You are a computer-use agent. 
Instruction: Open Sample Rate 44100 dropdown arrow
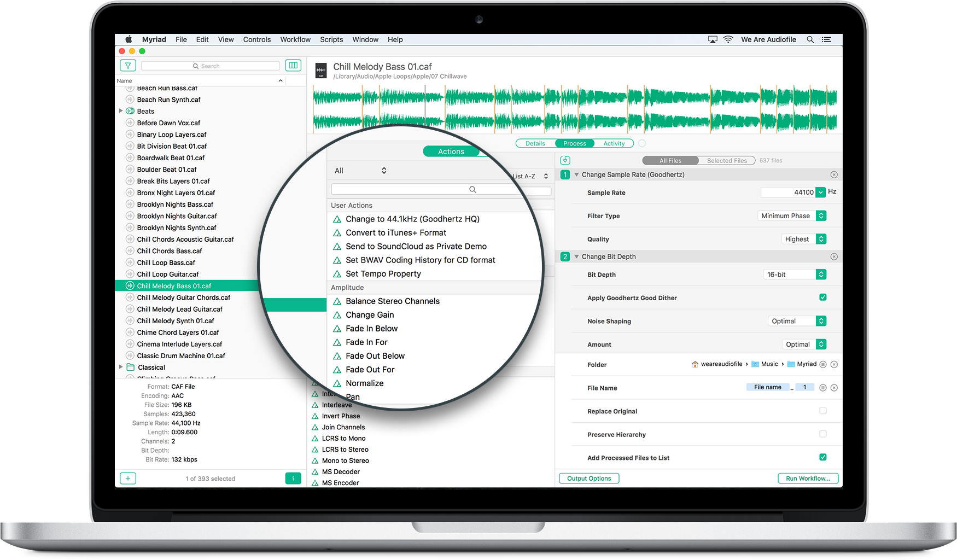click(x=821, y=192)
